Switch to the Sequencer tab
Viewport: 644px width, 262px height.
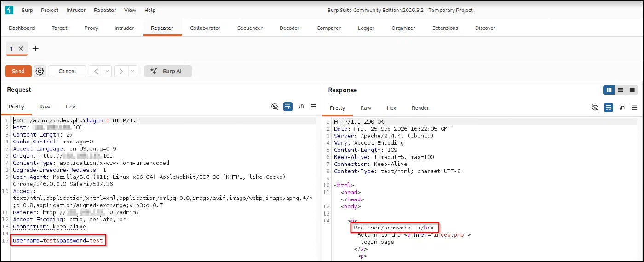tap(250, 28)
